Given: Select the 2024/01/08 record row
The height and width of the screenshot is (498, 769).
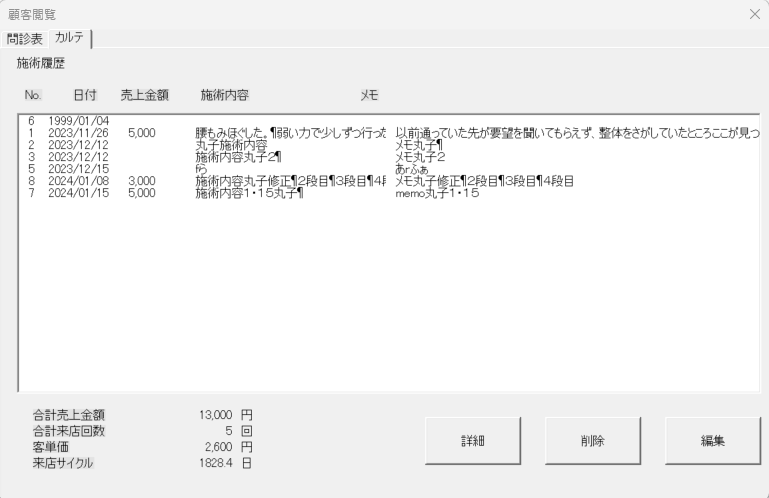Looking at the screenshot, I should click(x=388, y=181).
